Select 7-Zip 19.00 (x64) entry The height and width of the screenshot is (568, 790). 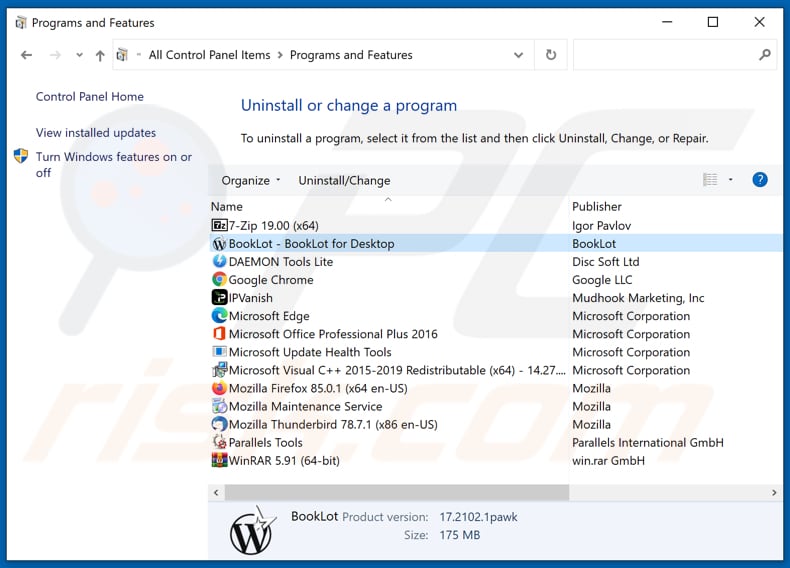click(x=496, y=225)
